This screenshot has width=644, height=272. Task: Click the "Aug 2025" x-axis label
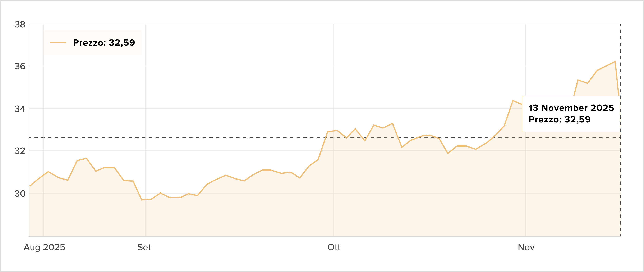click(44, 247)
